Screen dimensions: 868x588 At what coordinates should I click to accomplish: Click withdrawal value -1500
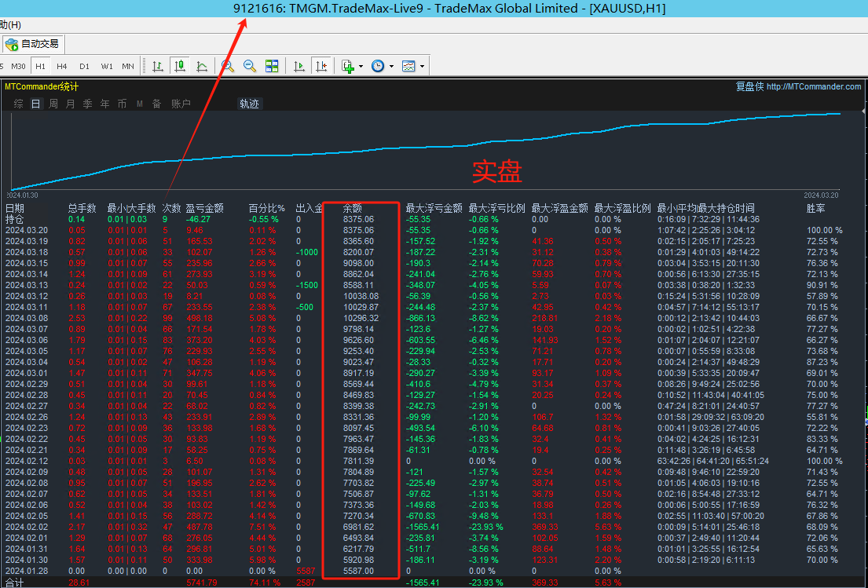[306, 285]
